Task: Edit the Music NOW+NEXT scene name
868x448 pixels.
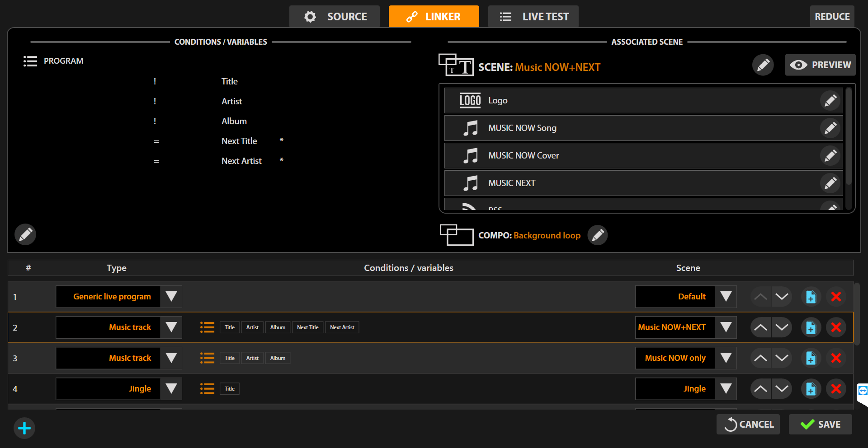Action: click(763, 65)
